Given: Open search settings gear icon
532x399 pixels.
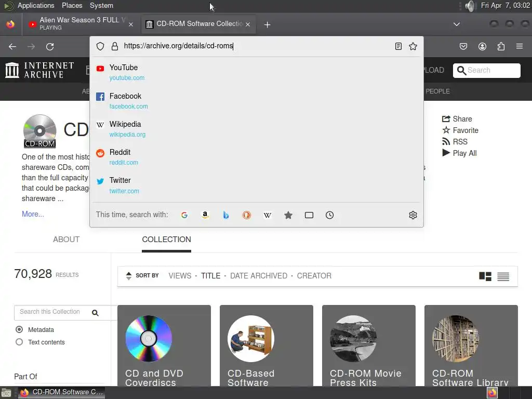Looking at the screenshot, I should [413, 215].
